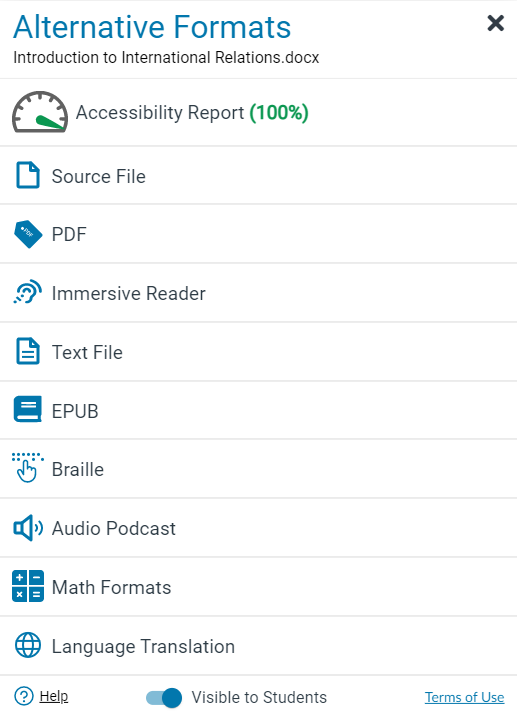Click the Language Translation globe icon
Viewport: 517px width, 716px height.
[28, 645]
